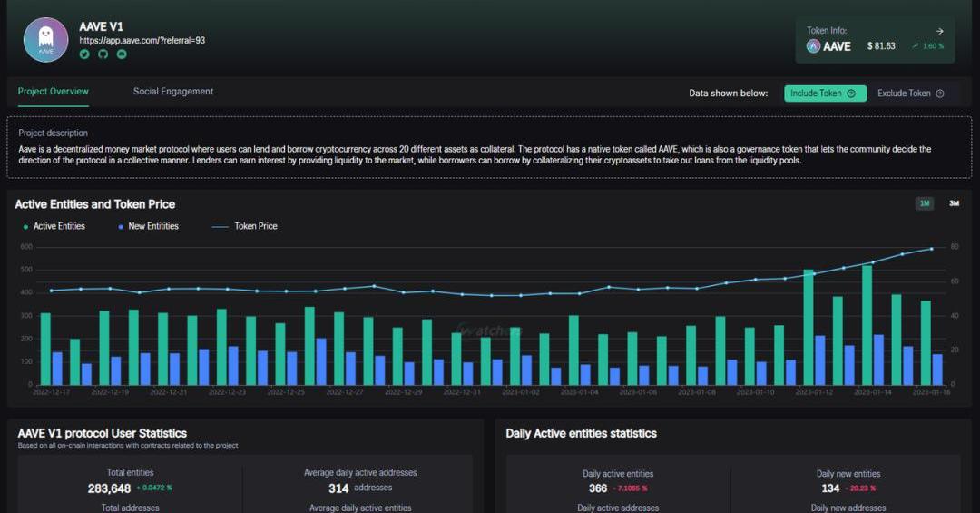The height and width of the screenshot is (513, 980).
Task: Switch chart range to 3M
Action: [954, 203]
